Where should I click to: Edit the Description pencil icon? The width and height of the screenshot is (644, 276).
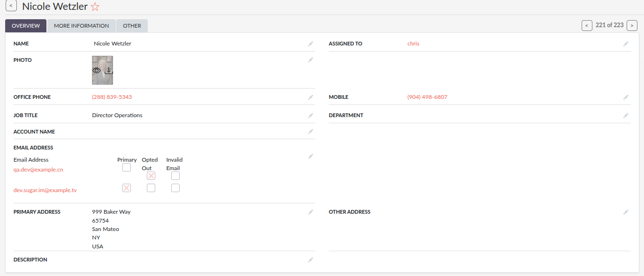(x=311, y=260)
